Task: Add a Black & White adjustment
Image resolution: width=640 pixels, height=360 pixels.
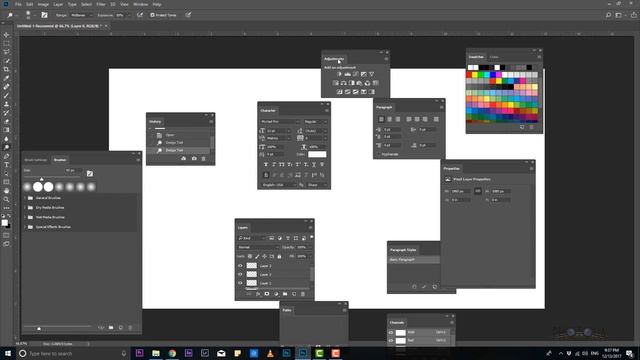Action: [x=351, y=83]
